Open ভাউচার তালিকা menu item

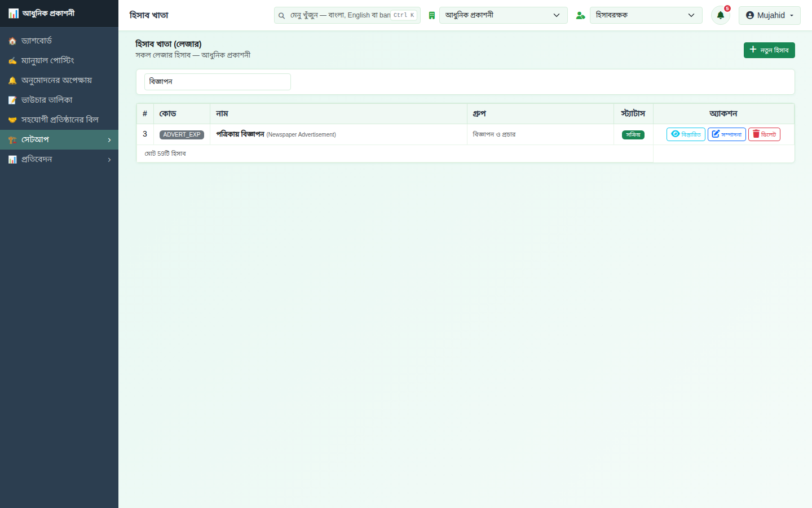pos(59,100)
